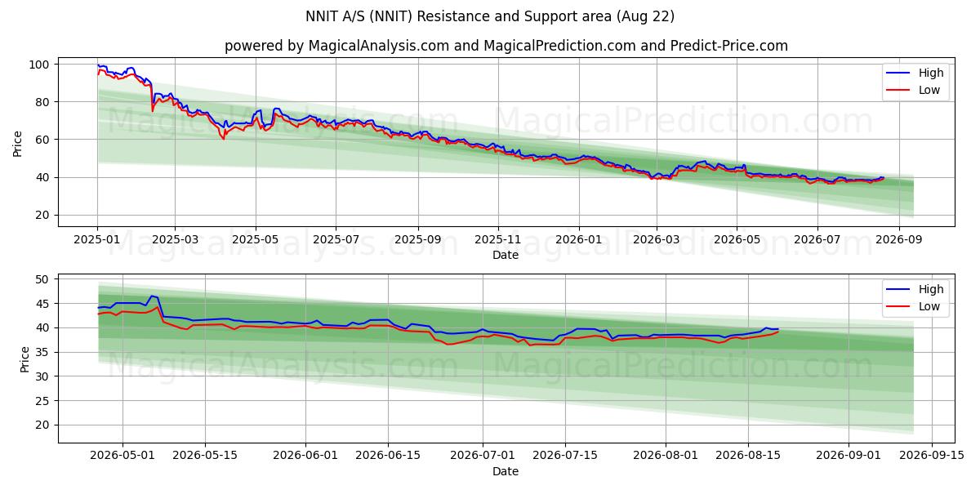Click the '30' price tick on the bottom chart

pos(44,376)
